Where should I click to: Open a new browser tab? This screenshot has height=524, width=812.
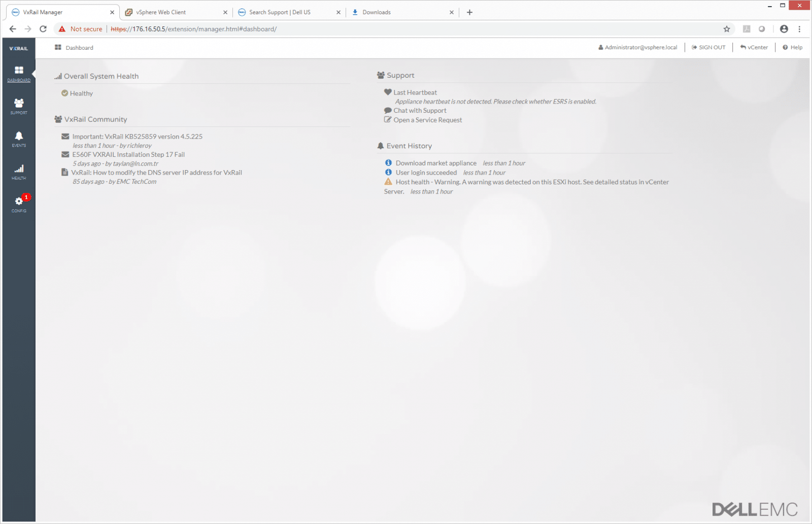click(x=469, y=12)
